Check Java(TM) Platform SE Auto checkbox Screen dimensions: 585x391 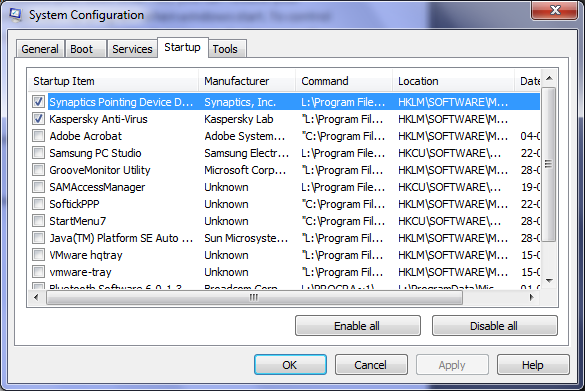point(38,238)
